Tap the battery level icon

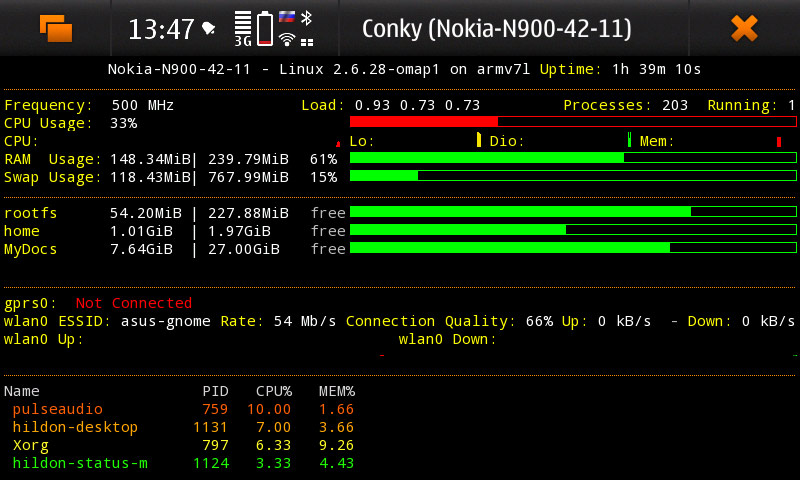tap(265, 29)
